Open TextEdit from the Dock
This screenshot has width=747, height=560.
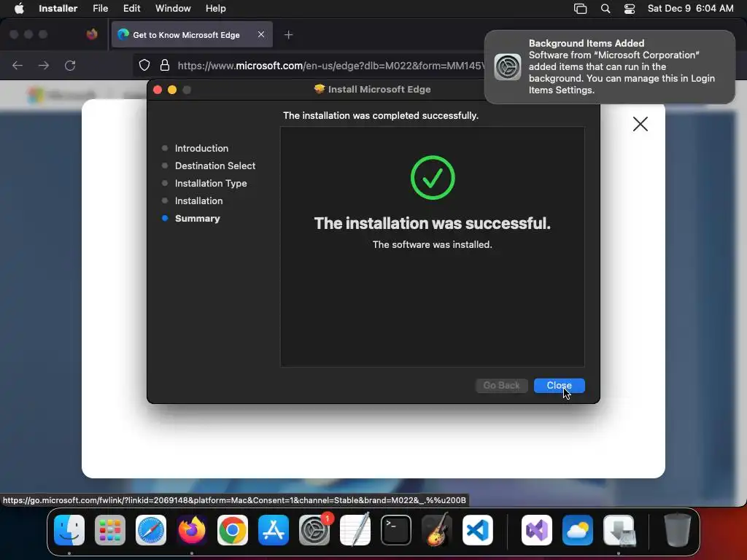[x=355, y=530]
